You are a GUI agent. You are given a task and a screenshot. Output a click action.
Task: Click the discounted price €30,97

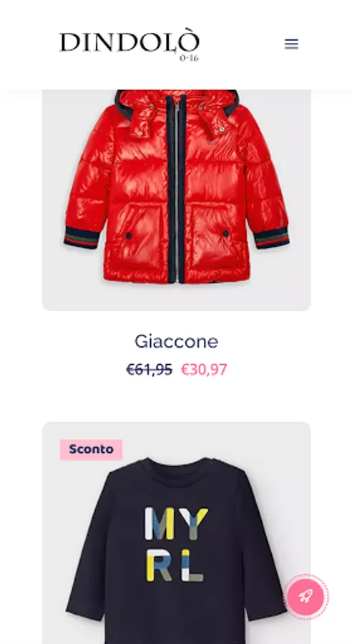click(204, 370)
